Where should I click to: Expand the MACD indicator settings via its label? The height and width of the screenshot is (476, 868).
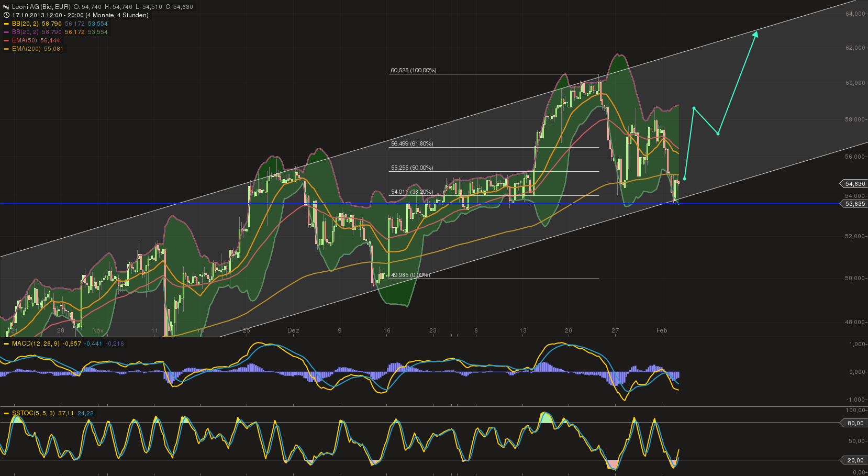(37, 345)
